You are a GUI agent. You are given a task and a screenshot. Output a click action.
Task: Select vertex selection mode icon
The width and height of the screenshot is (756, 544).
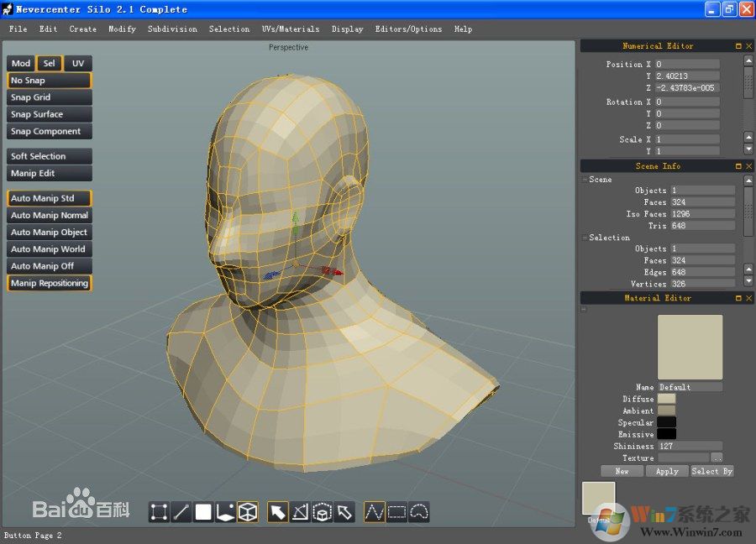tap(159, 512)
